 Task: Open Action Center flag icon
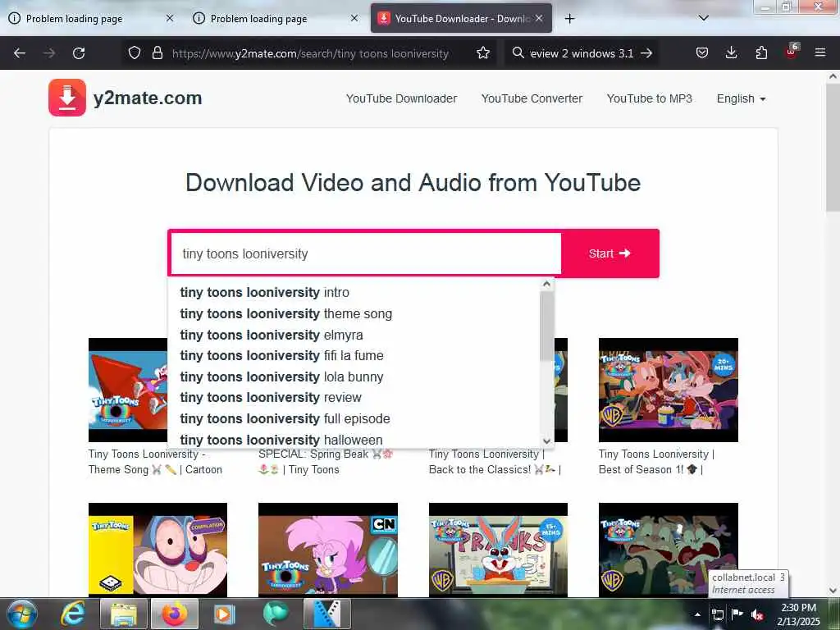(x=737, y=614)
